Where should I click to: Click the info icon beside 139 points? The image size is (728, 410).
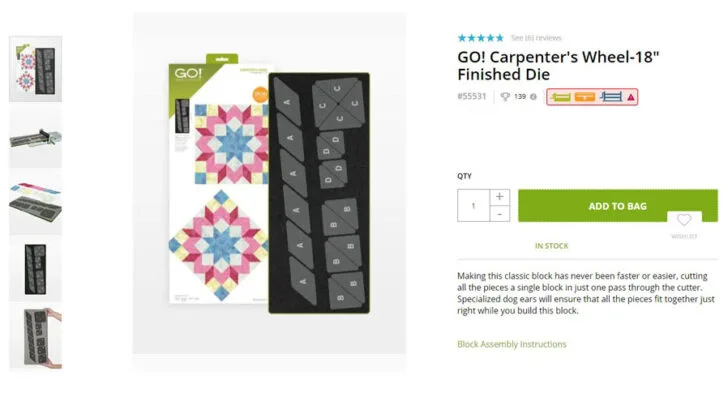tap(533, 97)
